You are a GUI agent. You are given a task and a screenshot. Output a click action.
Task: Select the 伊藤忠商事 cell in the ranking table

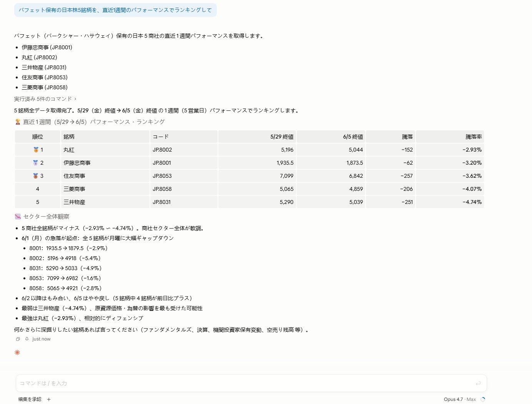[x=105, y=163]
